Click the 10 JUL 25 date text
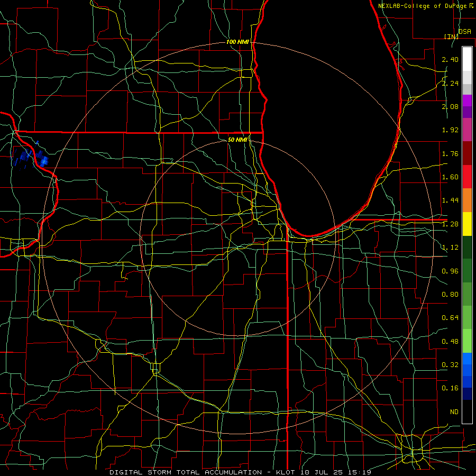This screenshot has width=476, height=476. (x=323, y=472)
